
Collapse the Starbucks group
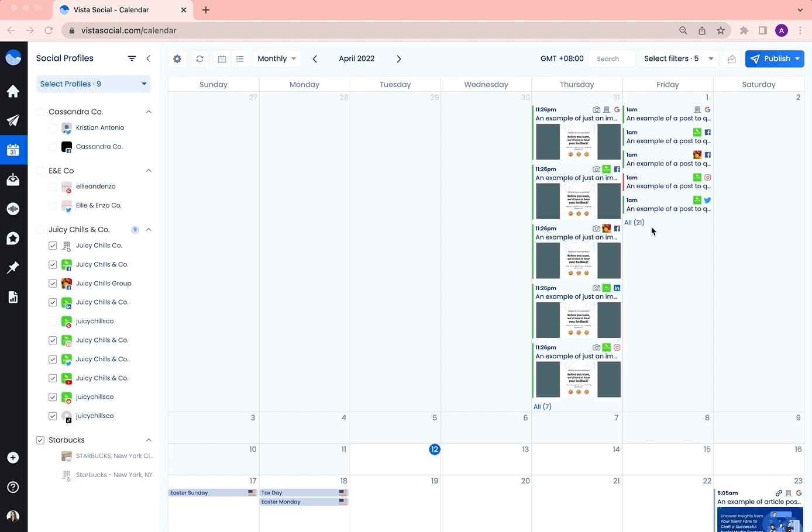click(x=149, y=440)
